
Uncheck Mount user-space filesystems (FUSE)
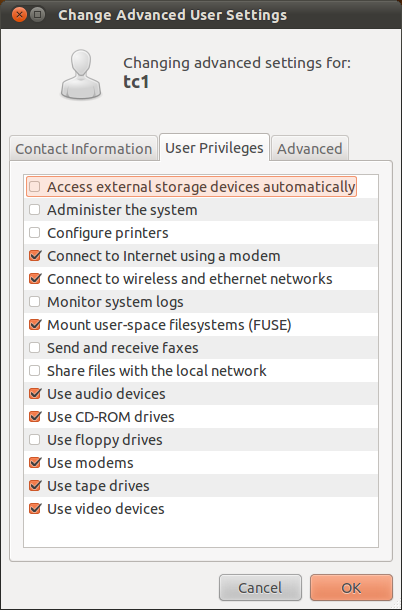(35, 324)
